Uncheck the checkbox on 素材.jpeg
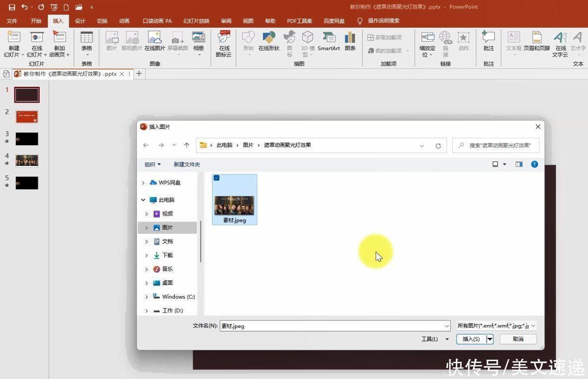Viewport: 588px width, 379px height. 217,178
